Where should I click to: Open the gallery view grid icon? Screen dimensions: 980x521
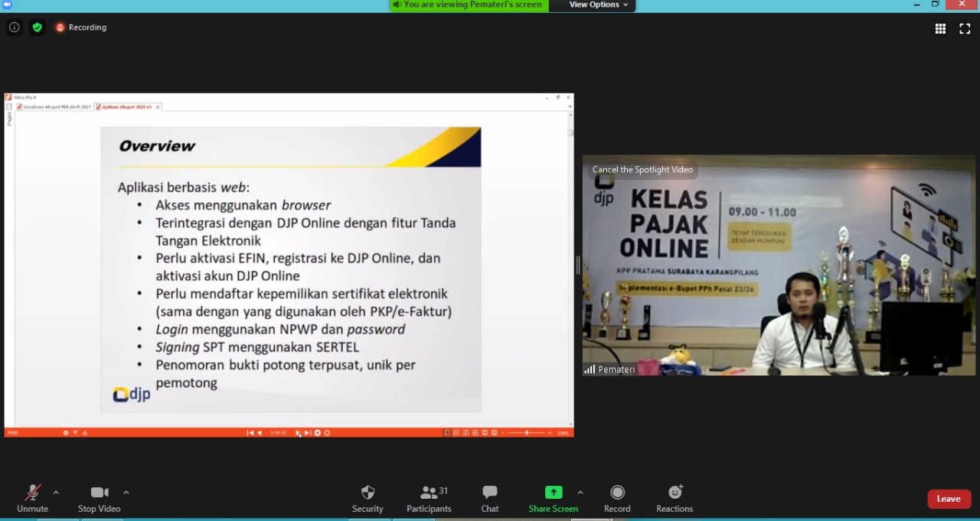[940, 28]
